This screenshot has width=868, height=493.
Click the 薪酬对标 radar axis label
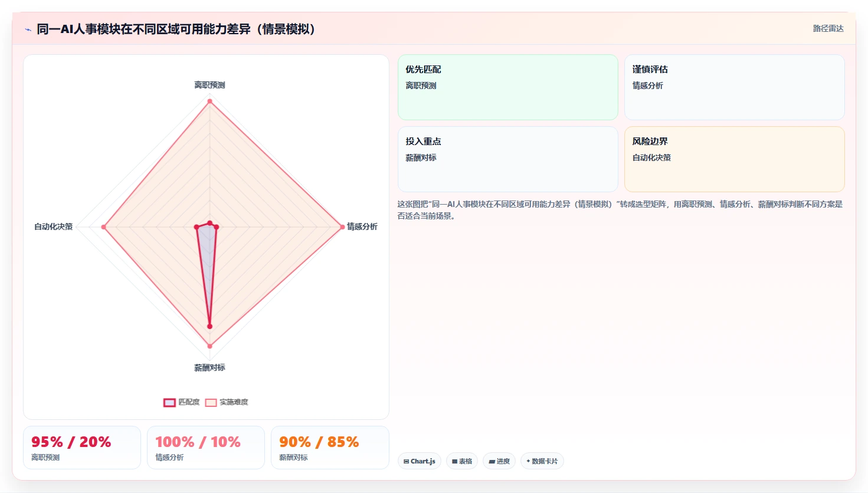(x=209, y=367)
